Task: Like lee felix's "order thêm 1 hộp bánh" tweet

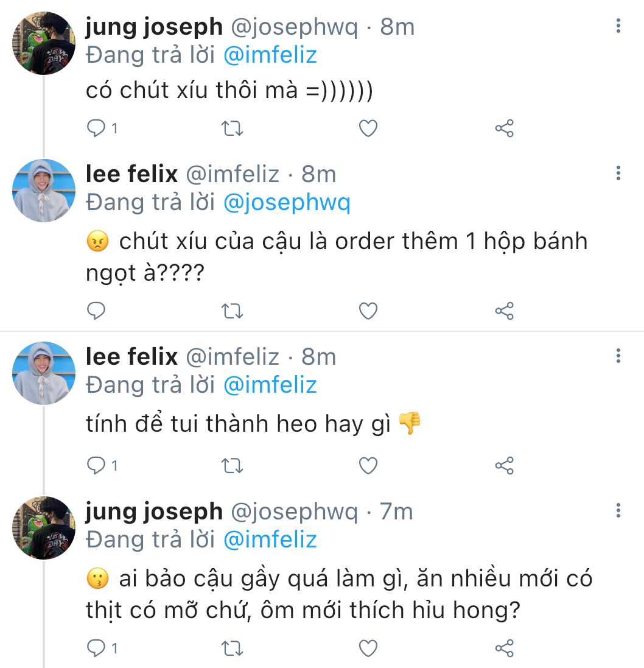Action: tap(368, 311)
